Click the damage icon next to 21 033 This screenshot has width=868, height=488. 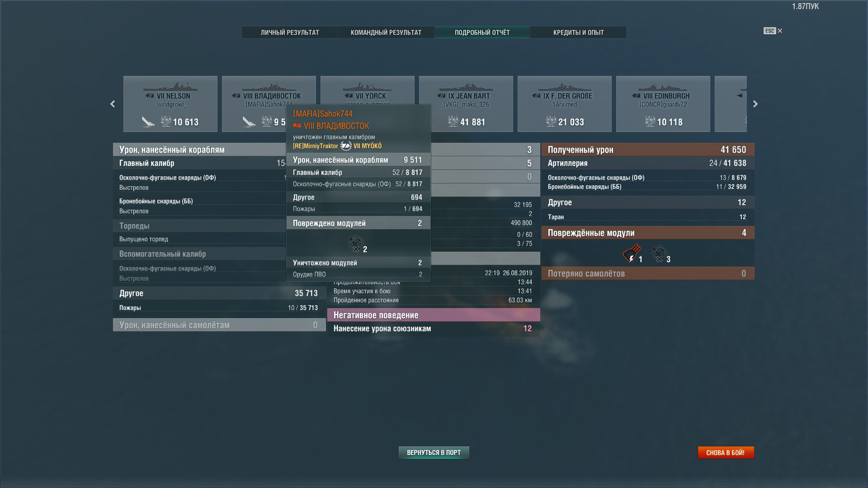click(x=551, y=121)
